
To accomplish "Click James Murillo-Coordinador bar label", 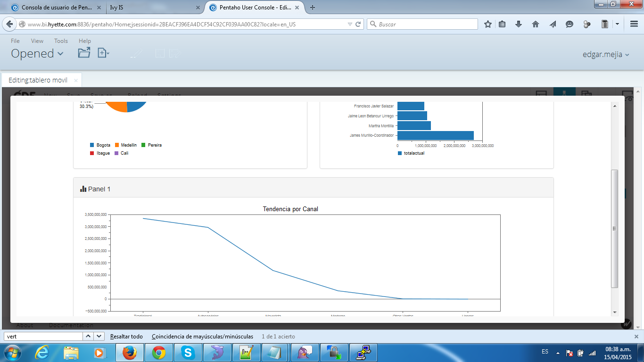I will [x=372, y=135].
